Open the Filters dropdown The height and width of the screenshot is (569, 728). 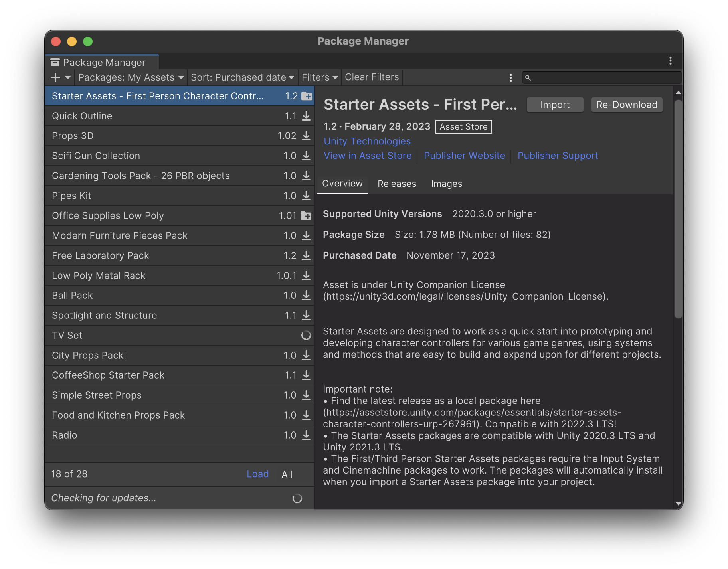pos(320,77)
